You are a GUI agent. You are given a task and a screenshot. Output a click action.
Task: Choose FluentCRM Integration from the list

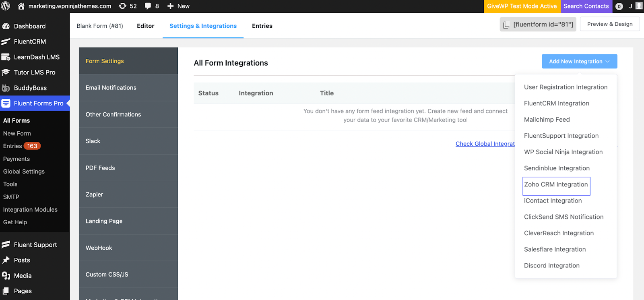(x=556, y=103)
